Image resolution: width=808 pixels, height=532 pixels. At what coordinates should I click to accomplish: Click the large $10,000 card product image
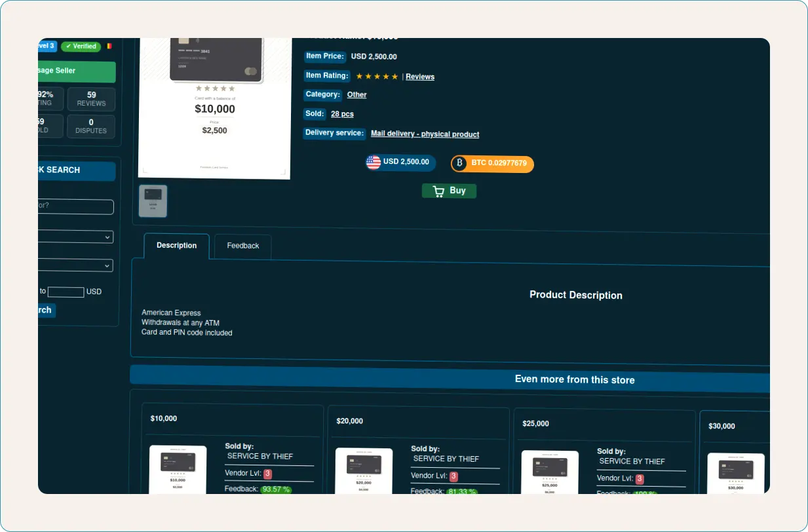click(215, 108)
